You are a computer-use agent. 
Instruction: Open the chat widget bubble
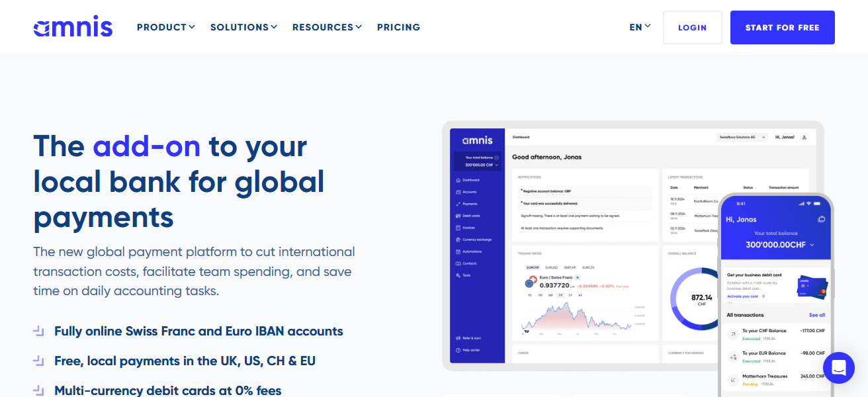point(838,368)
